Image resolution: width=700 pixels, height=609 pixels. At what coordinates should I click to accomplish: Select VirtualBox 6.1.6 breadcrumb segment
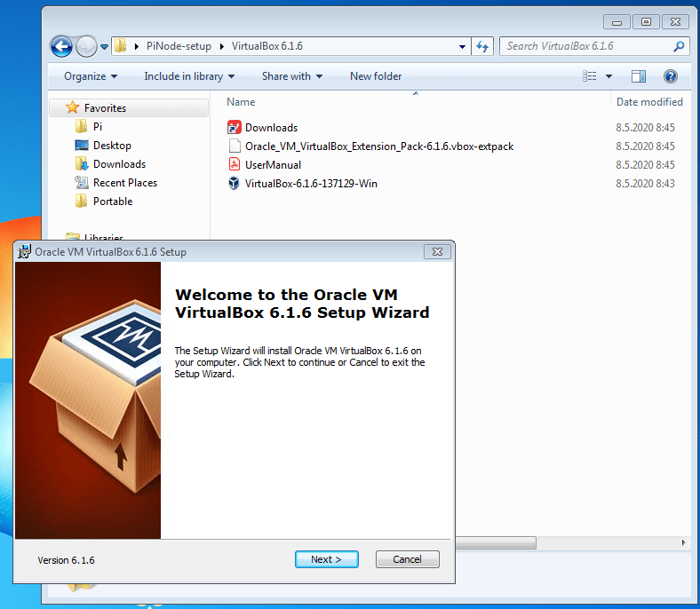point(267,46)
